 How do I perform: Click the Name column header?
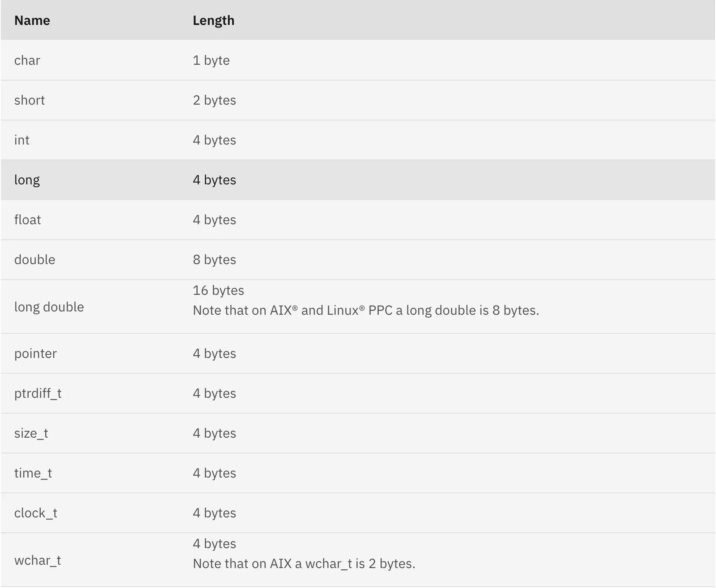tap(32, 20)
